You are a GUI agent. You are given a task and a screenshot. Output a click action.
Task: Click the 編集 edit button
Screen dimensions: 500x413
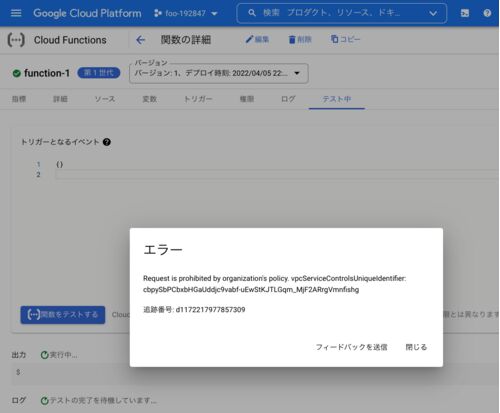click(x=257, y=39)
